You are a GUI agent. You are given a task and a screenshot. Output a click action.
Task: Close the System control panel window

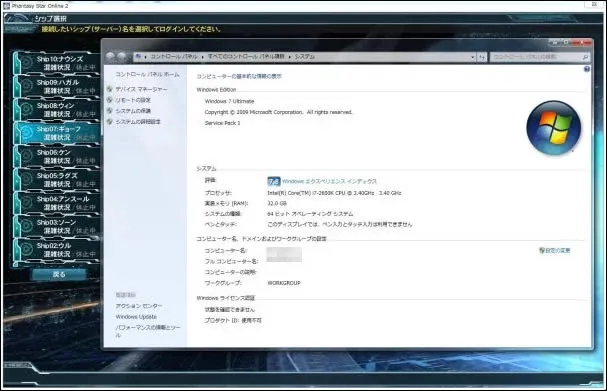[582, 42]
